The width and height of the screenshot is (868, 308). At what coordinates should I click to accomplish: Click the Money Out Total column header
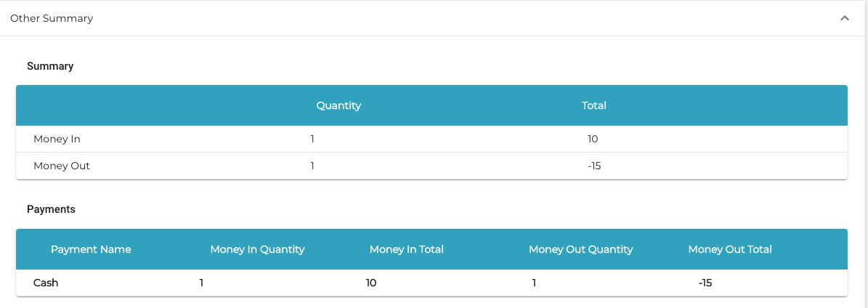tap(730, 249)
